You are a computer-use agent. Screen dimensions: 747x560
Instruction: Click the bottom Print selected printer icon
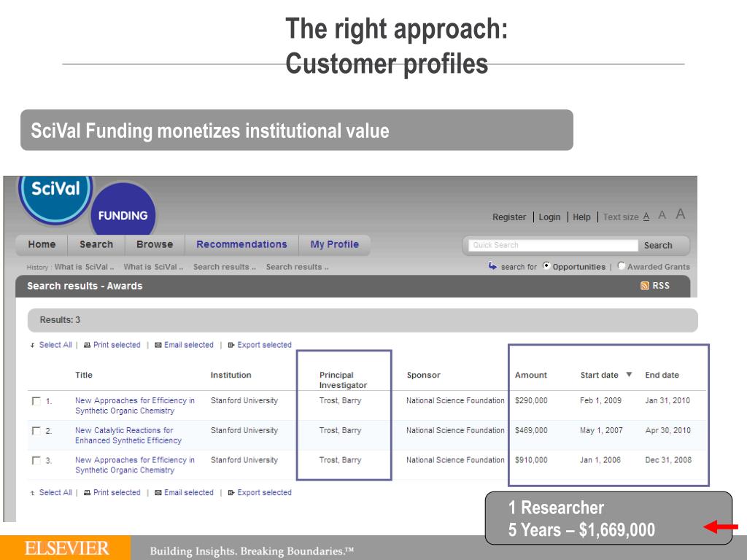(88, 493)
